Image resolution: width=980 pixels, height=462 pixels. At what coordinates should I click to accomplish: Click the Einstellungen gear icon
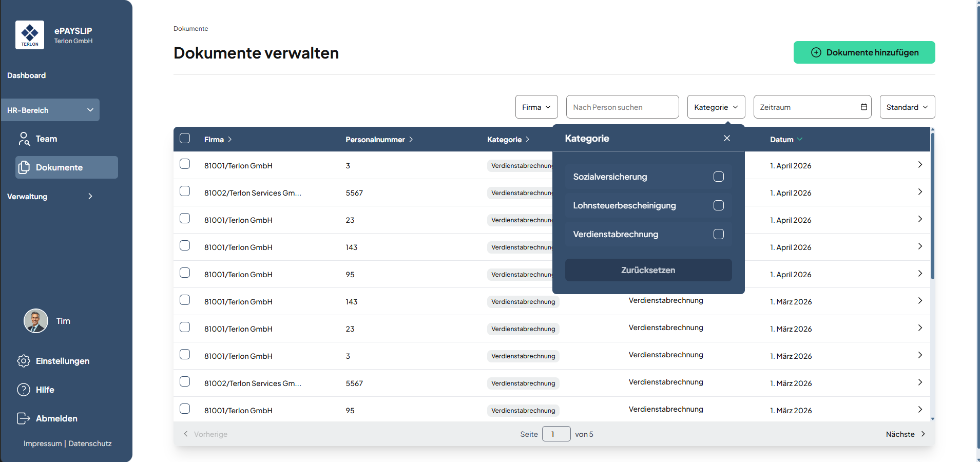pyautogui.click(x=24, y=361)
